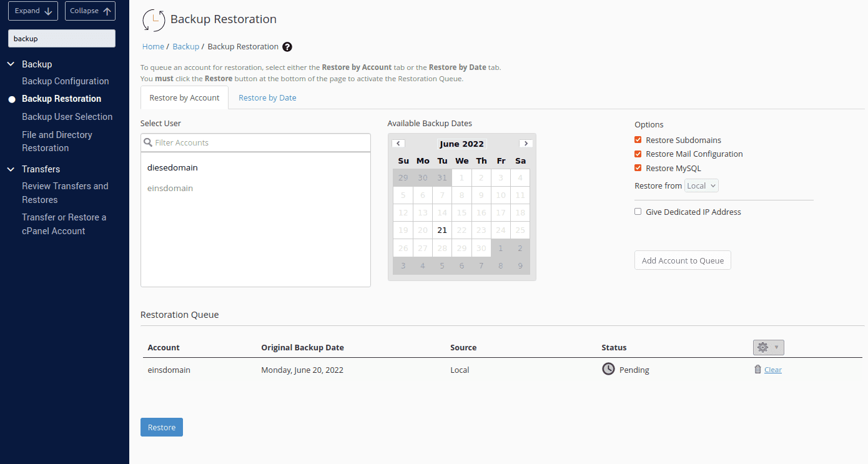Open the restoration queue gear menu
Screen dimensions: 868x464
coord(768,347)
